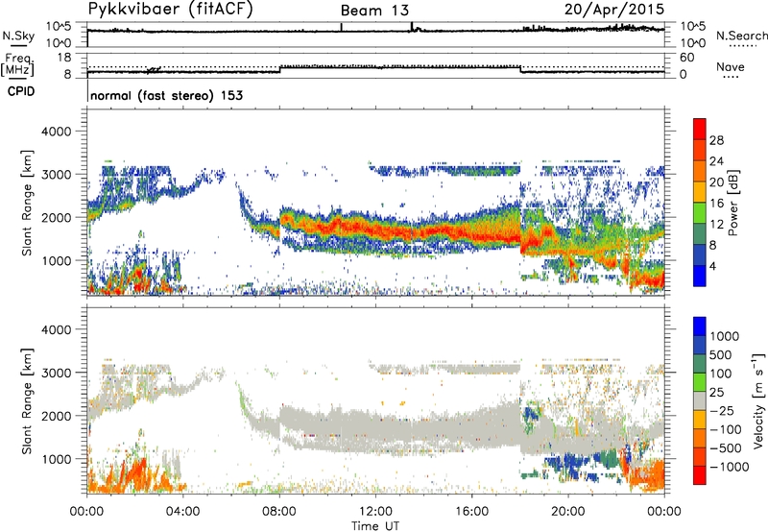Select the CPID row label
Viewport: 768px width, 532px height.
pyautogui.click(x=21, y=91)
